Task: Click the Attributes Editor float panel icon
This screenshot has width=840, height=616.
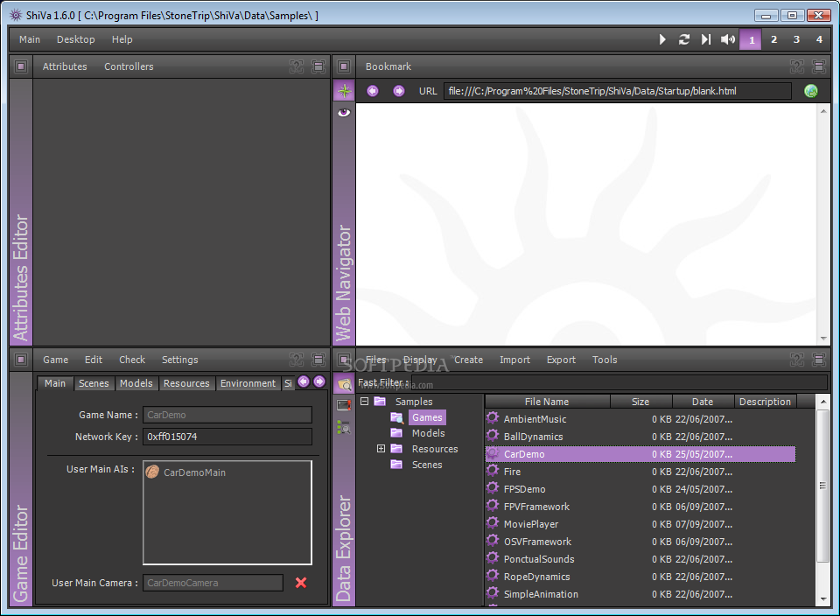Action: click(297, 66)
